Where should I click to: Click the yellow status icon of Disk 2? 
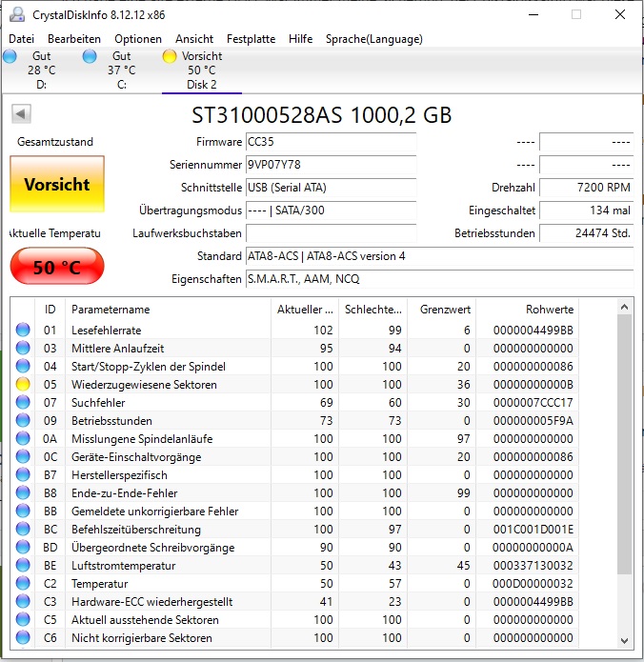pyautogui.click(x=170, y=56)
